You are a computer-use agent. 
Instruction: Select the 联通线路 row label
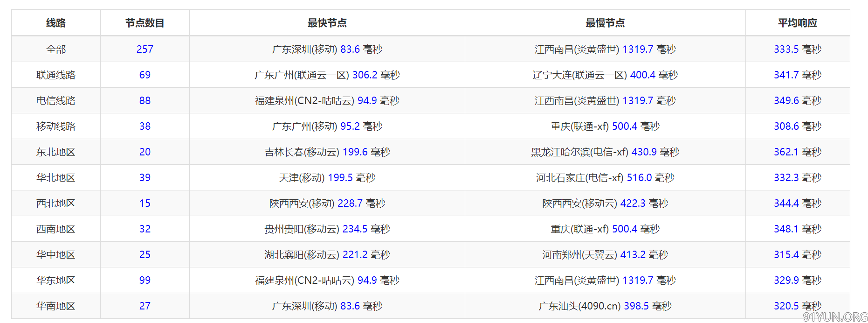(56, 75)
